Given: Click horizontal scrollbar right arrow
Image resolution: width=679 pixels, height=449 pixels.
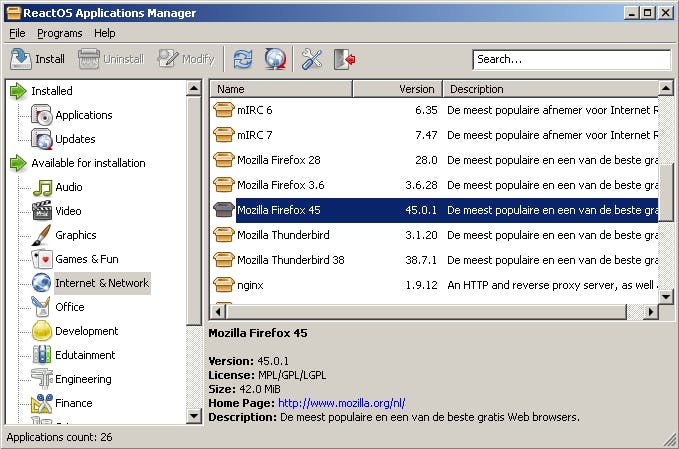Looking at the screenshot, I should (x=650, y=312).
